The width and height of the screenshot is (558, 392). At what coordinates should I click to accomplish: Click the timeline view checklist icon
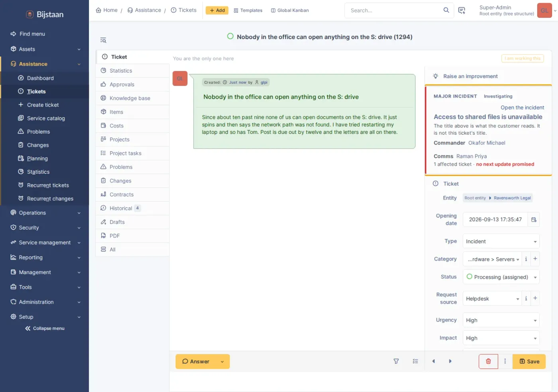click(x=415, y=361)
